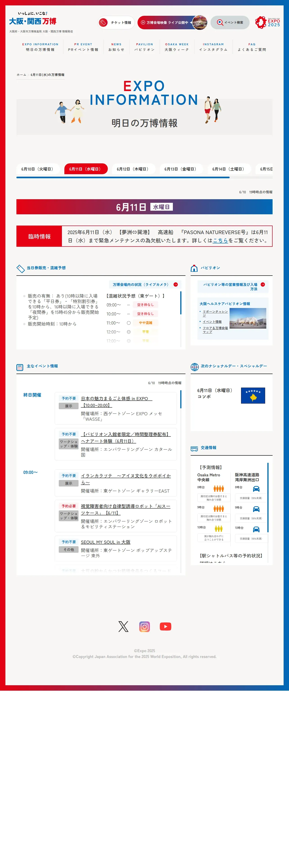This screenshot has height=868, width=289.
Task: Select the 6月11日（水曜日） date tab
Action: coord(86,169)
